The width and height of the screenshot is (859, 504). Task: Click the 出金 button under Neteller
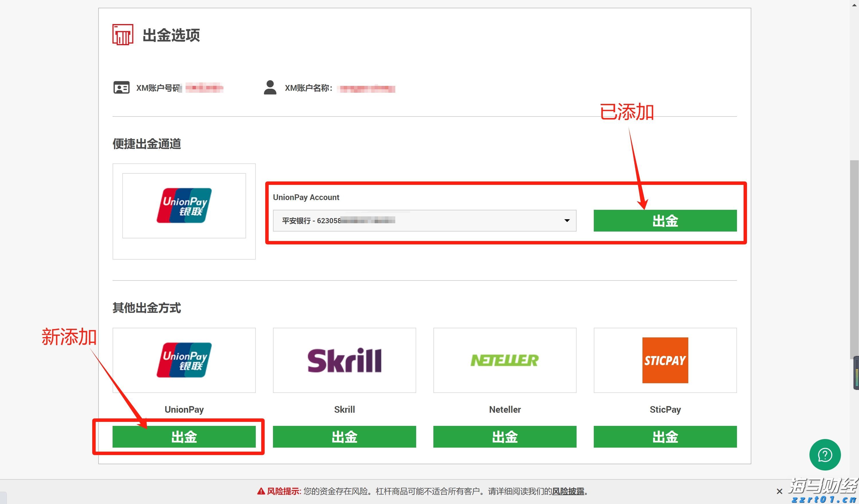504,437
